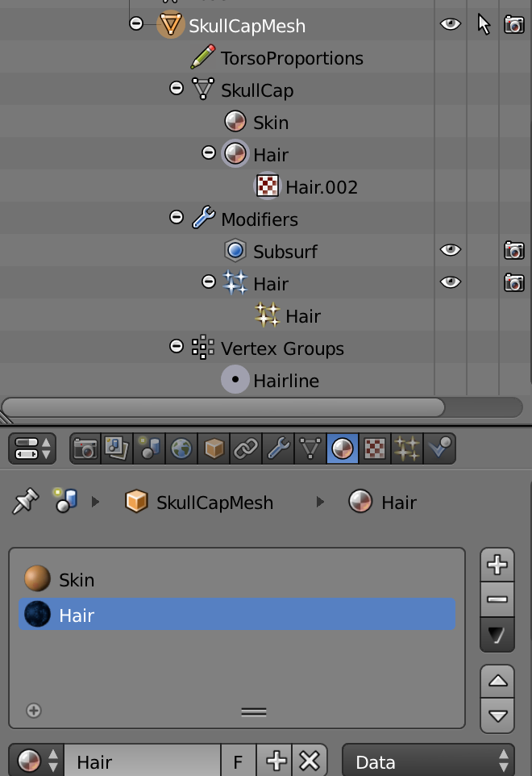This screenshot has height=776, width=532.
Task: Toggle SkullCapMesh viewport visibility eye
Action: [451, 23]
